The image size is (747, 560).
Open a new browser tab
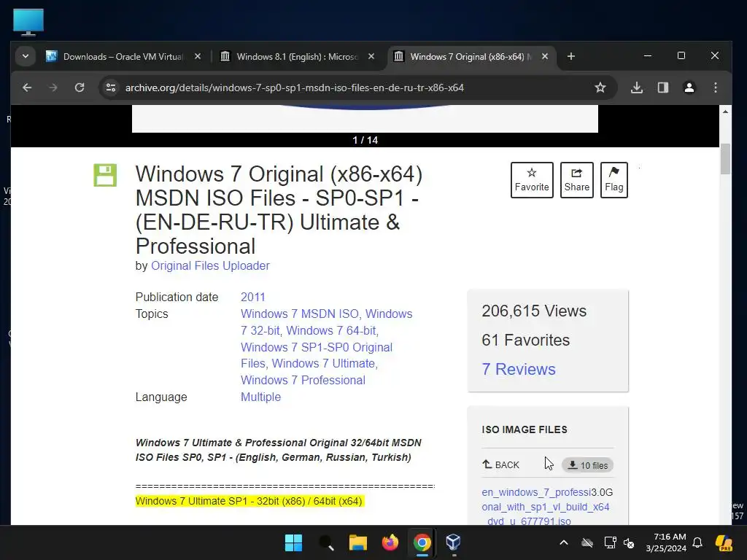[x=570, y=57]
